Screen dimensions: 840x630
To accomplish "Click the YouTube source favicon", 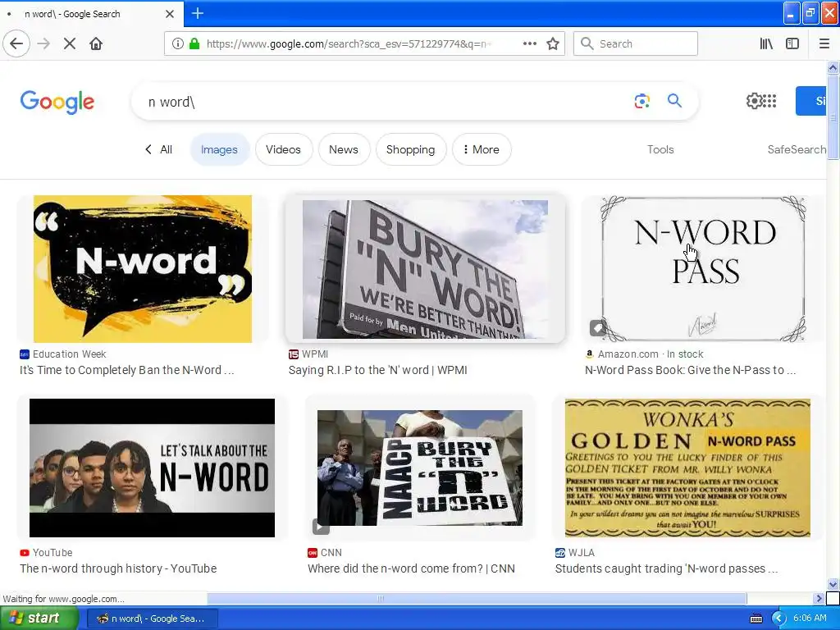I will [x=24, y=552].
